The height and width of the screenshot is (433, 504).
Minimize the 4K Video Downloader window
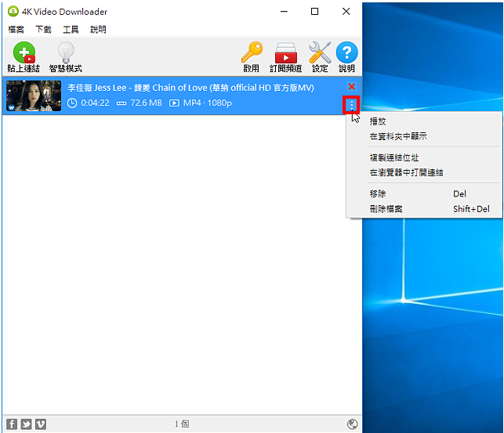click(x=284, y=12)
